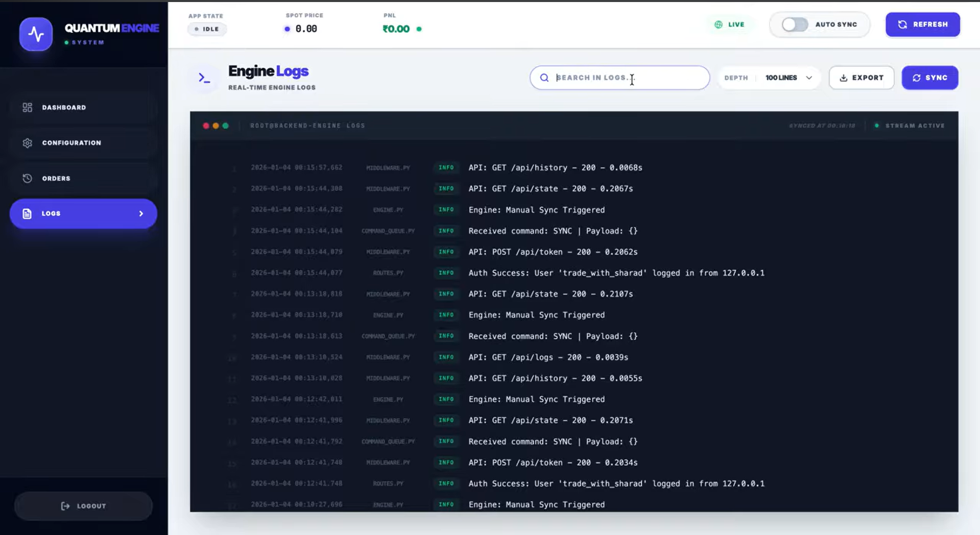Open the Configuration section

point(71,143)
